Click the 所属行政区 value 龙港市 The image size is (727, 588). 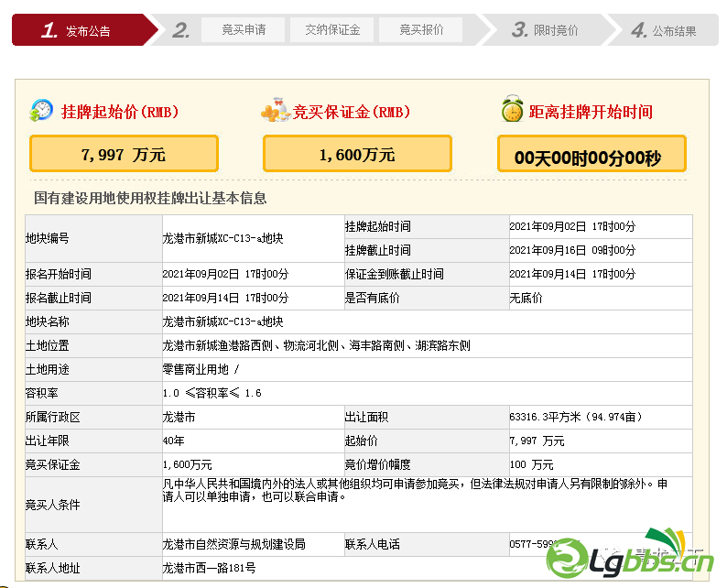[179, 417]
